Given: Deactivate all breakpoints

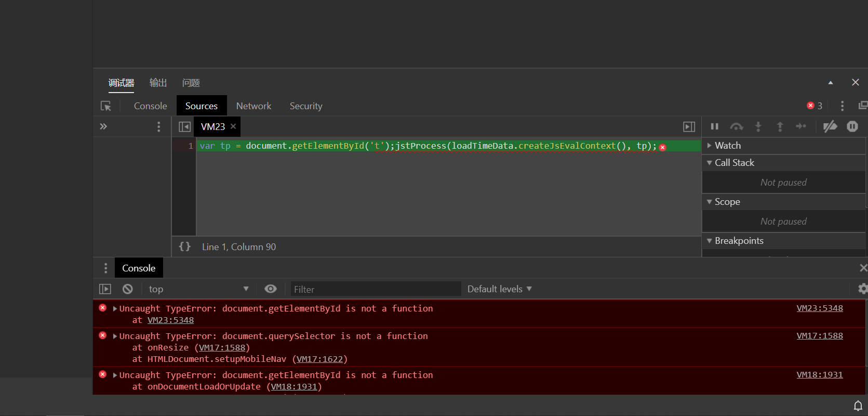Looking at the screenshot, I should 830,126.
